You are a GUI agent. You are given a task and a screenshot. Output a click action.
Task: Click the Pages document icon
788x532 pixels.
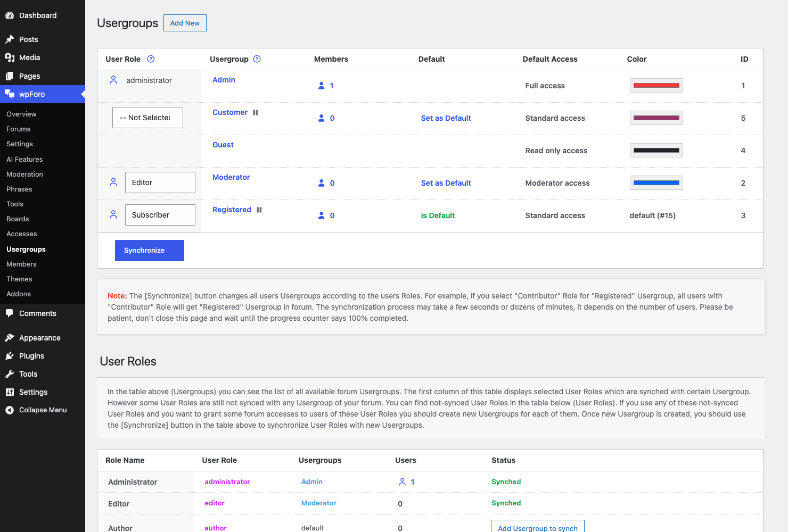click(10, 76)
